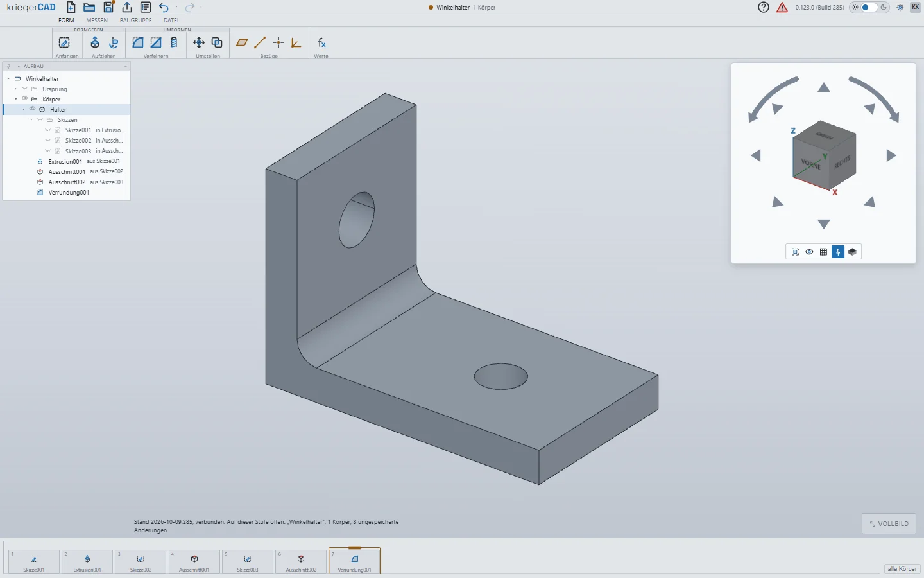Screen dimensions: 924x578
Task: Start a sketch with the Anfangen tool
Action: [x=64, y=43]
